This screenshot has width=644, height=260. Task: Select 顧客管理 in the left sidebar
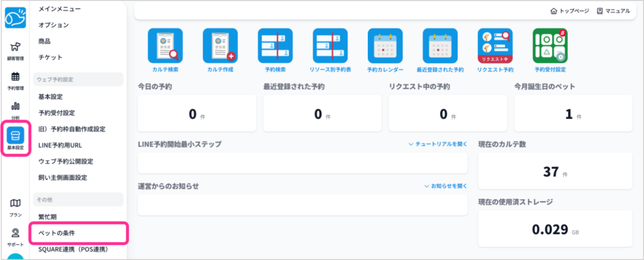click(15, 50)
